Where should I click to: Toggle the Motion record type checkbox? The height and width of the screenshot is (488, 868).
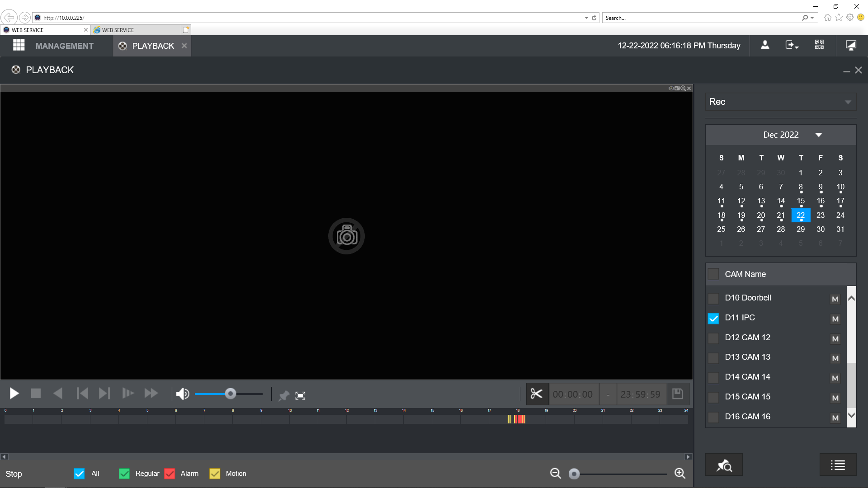[215, 474]
